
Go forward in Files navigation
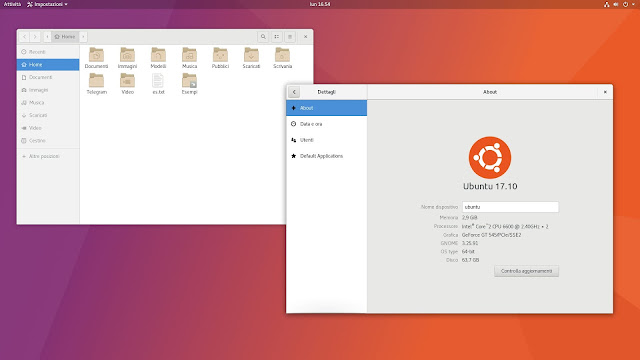click(x=35, y=37)
